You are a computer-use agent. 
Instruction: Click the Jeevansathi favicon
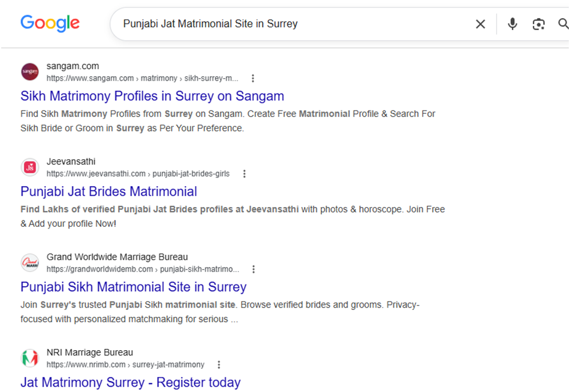[30, 168]
